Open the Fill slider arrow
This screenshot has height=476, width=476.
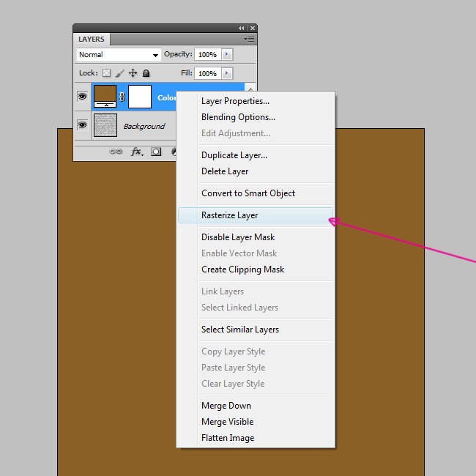227,73
